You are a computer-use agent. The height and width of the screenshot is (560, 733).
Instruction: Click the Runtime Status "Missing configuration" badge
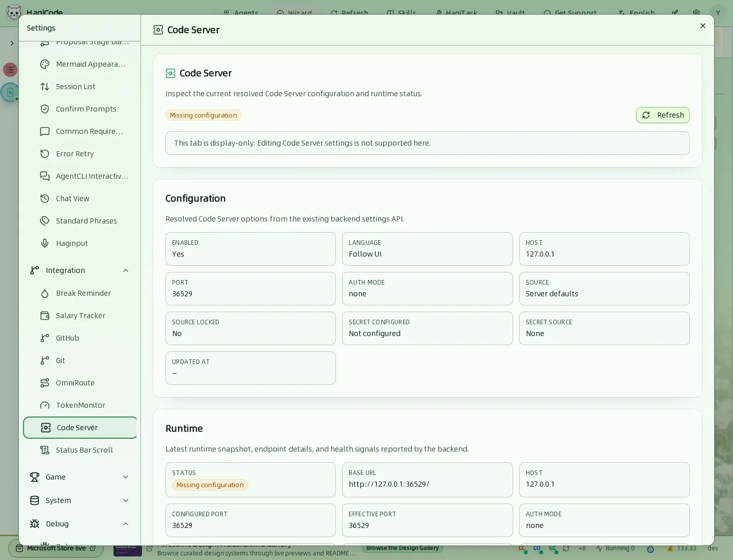point(210,485)
